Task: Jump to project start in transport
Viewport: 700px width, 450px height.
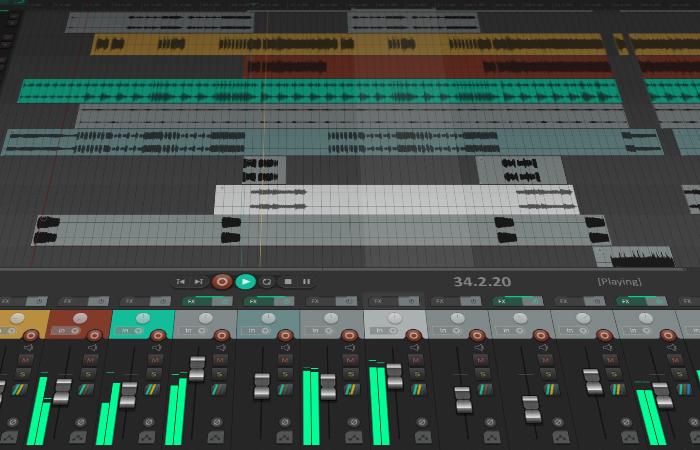Action: 180,282
